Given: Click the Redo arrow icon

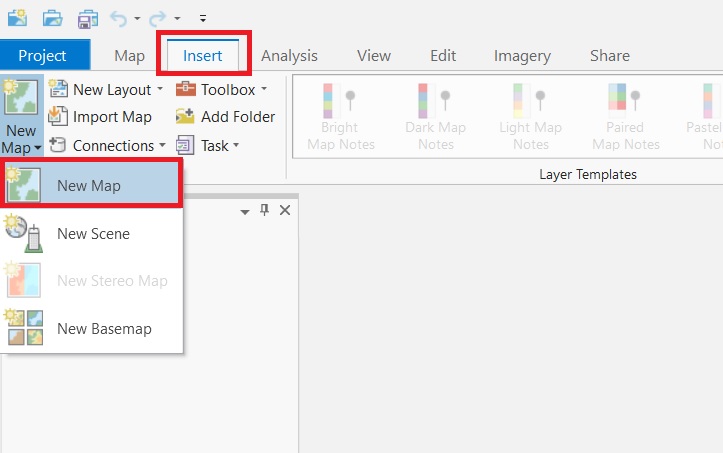Looking at the screenshot, I should 158,18.
